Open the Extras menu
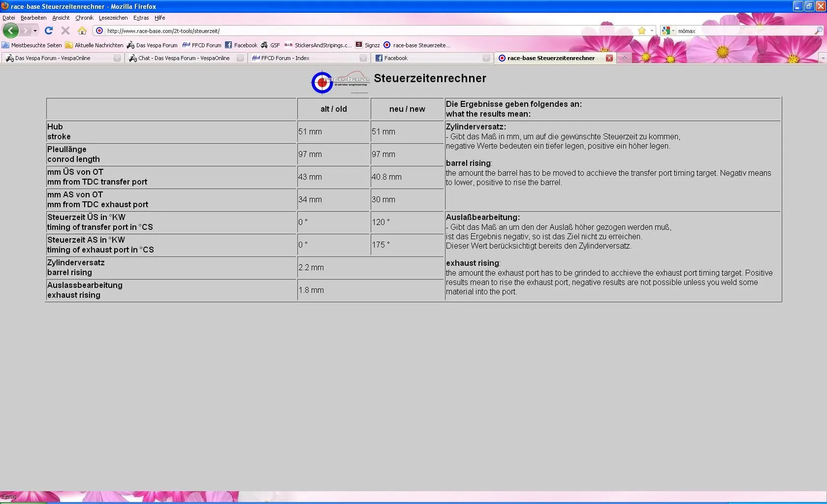The image size is (827, 504). (x=141, y=18)
